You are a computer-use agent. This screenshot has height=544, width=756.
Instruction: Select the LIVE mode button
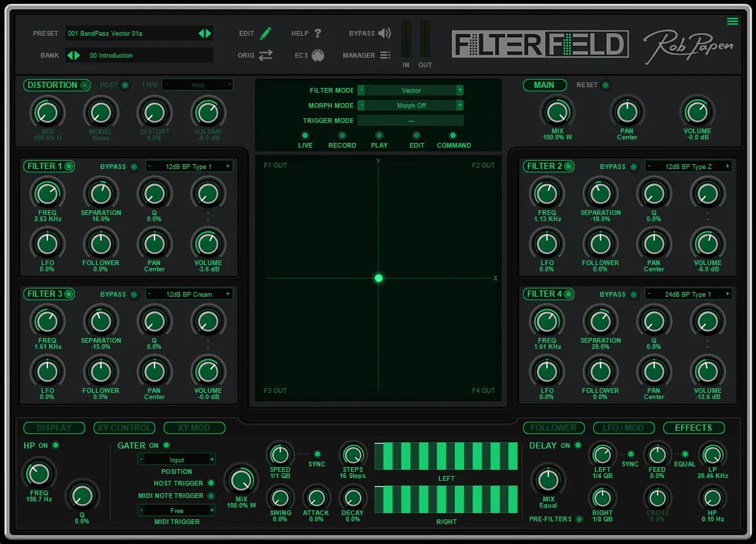[304, 135]
